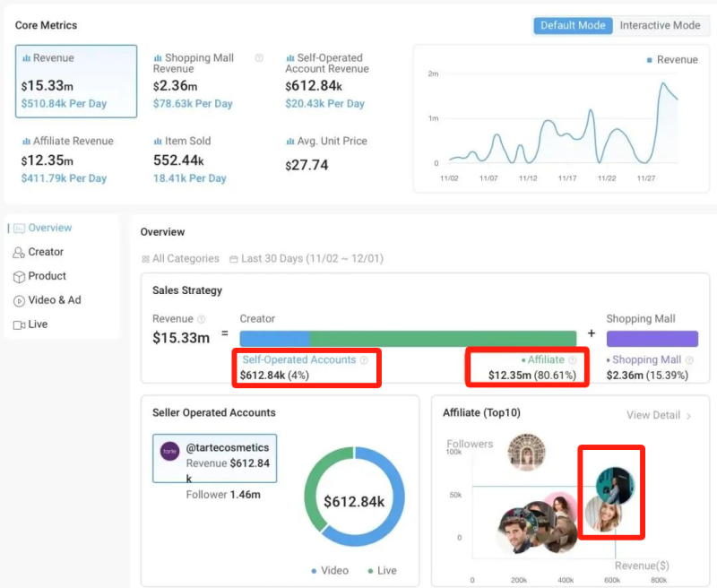Open the All Categories filter
This screenshot has width=717, height=588.
pos(180,258)
